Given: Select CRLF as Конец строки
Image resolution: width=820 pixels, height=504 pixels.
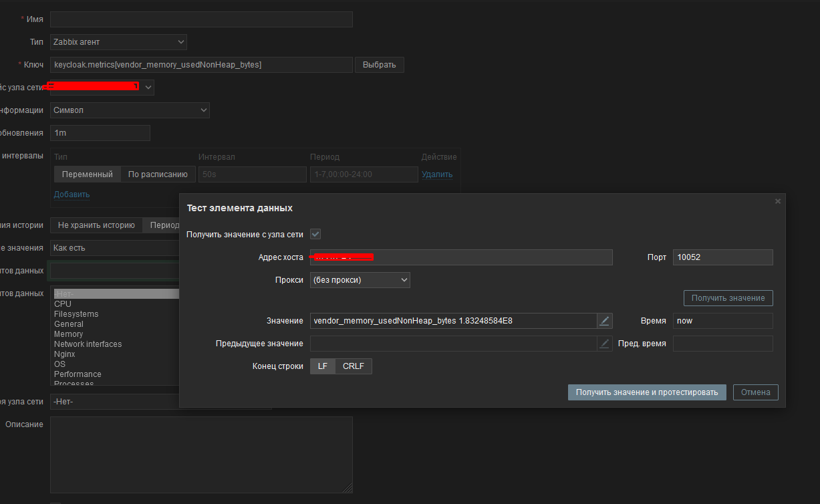Looking at the screenshot, I should tap(354, 366).
